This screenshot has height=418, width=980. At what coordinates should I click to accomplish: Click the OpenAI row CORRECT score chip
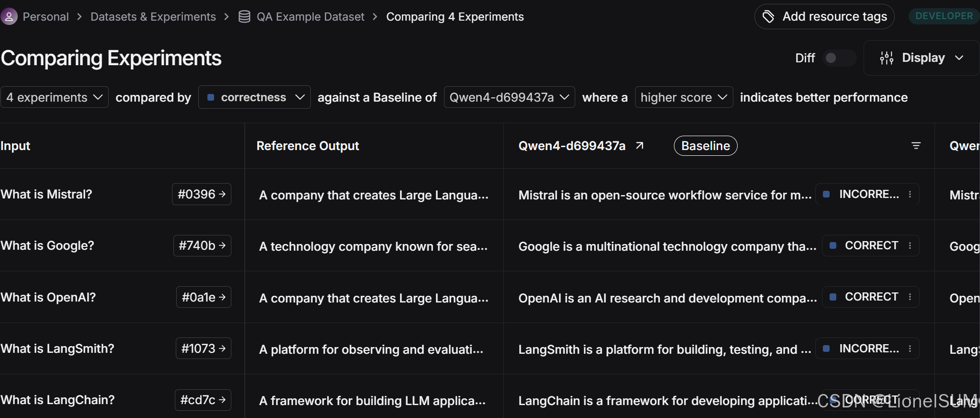click(870, 297)
